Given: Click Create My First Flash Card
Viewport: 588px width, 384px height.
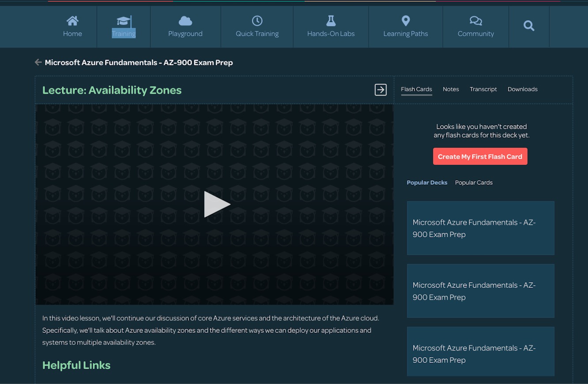Looking at the screenshot, I should pos(480,156).
